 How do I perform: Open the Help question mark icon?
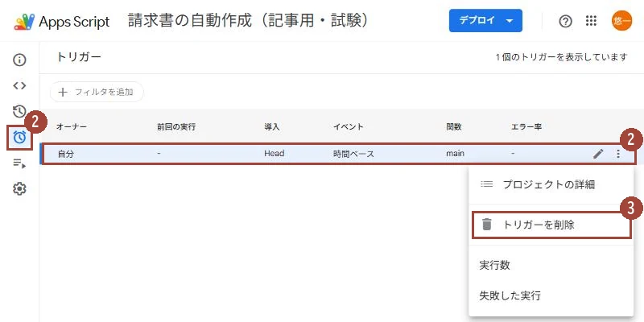(566, 21)
